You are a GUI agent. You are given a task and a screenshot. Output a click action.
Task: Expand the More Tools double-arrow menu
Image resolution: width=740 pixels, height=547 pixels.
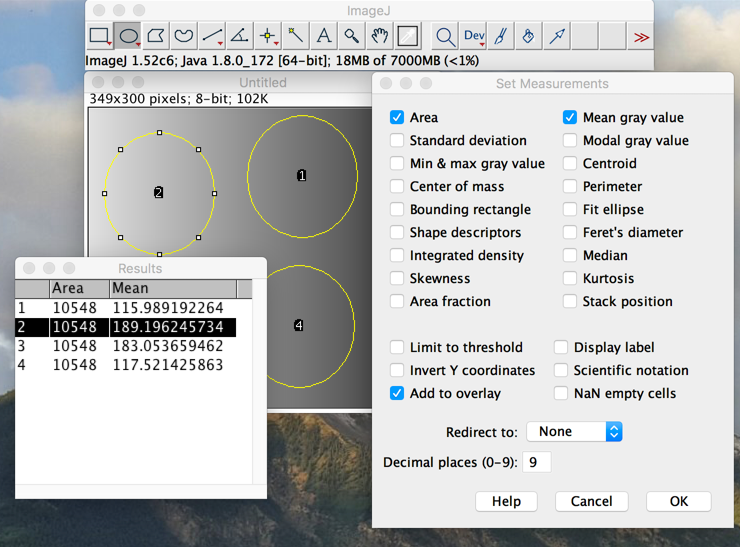[641, 36]
